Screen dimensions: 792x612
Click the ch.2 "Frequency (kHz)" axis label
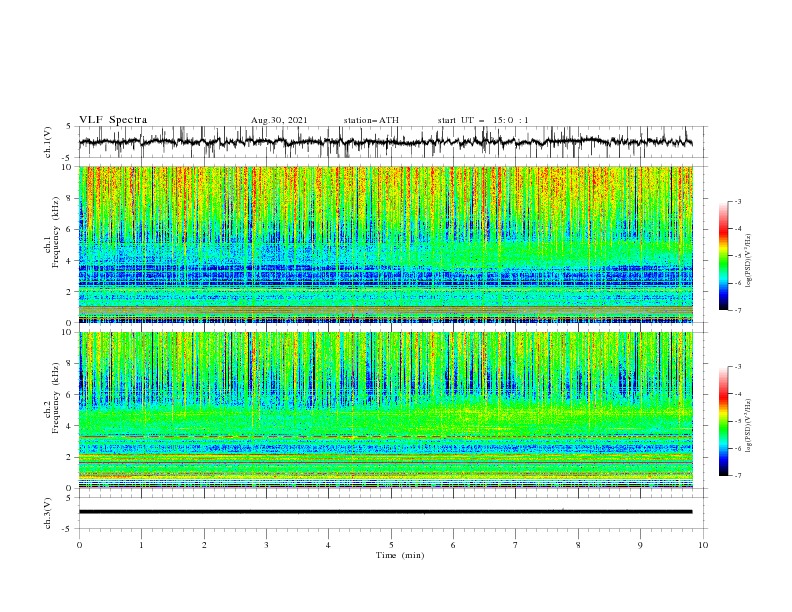click(56, 398)
